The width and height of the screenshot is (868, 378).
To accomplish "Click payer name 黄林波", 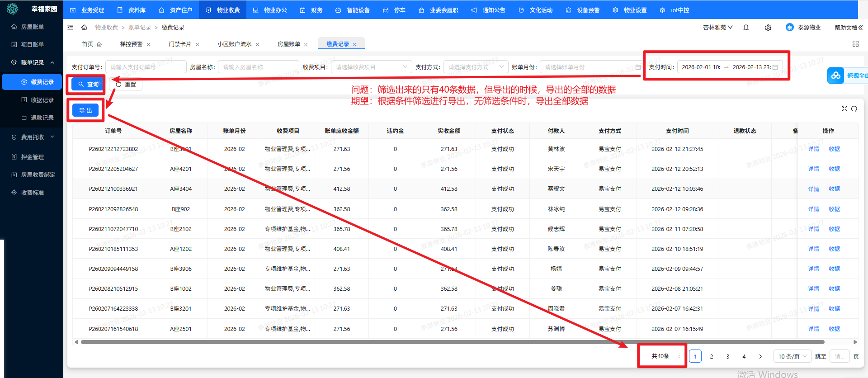I will tap(556, 149).
